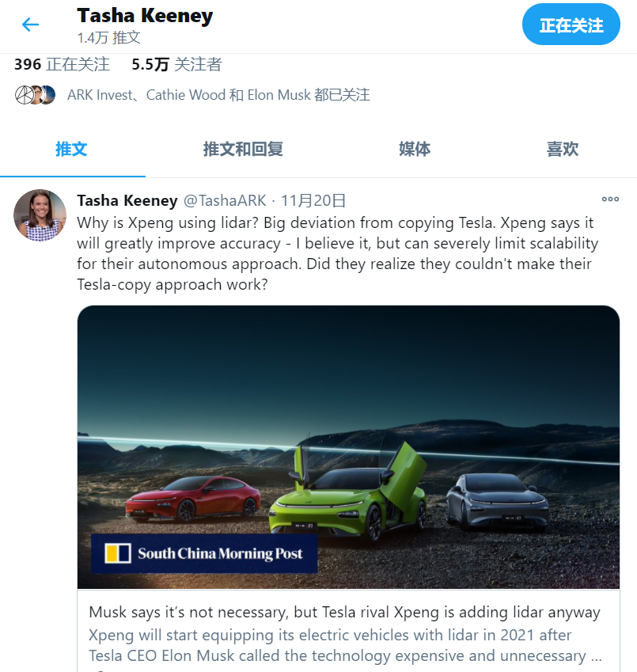
Task: Select the 推文 tab
Action: (71, 149)
